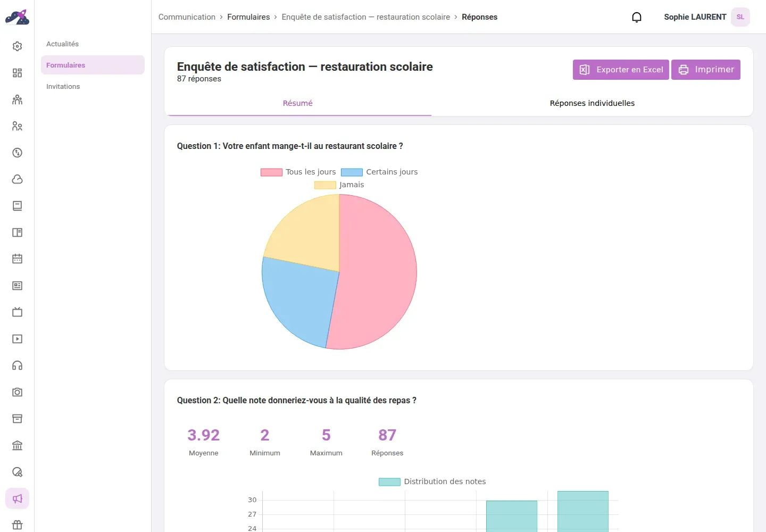Click the Imprimer button
The height and width of the screenshot is (532, 766).
pos(706,70)
